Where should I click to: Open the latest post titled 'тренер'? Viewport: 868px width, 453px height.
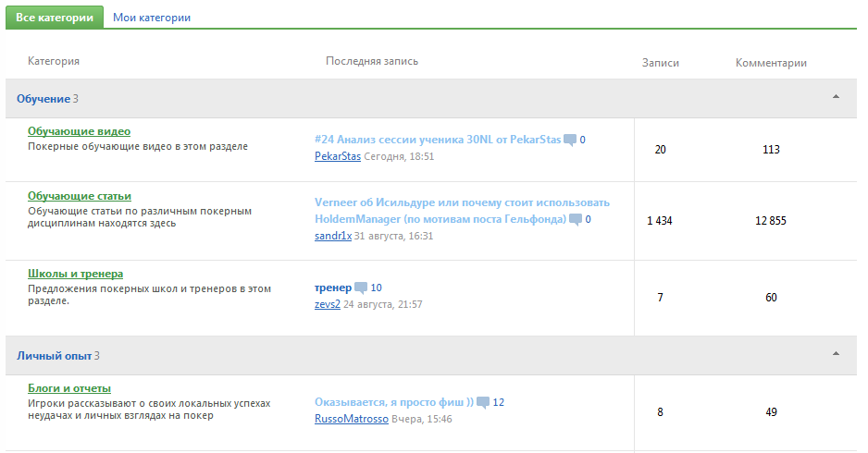332,288
